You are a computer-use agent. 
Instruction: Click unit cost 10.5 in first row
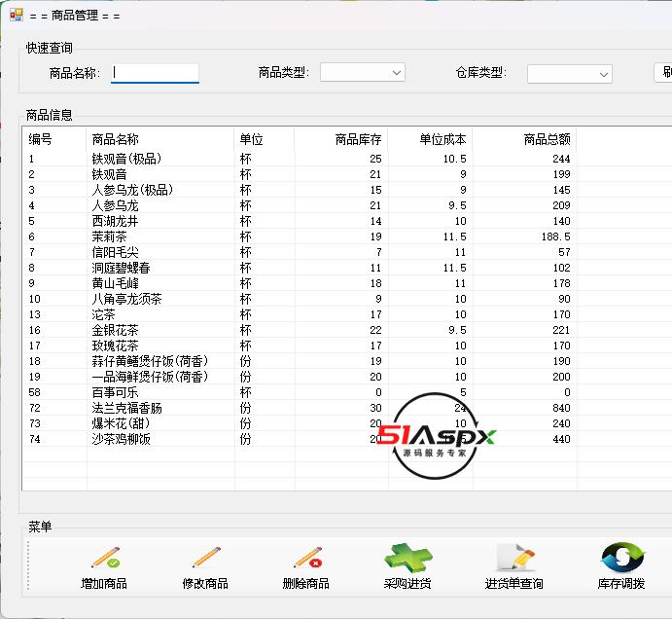click(455, 159)
